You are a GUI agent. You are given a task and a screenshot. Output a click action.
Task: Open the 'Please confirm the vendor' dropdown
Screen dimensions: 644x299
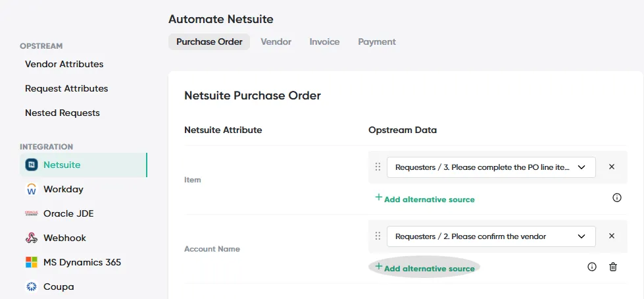point(491,236)
